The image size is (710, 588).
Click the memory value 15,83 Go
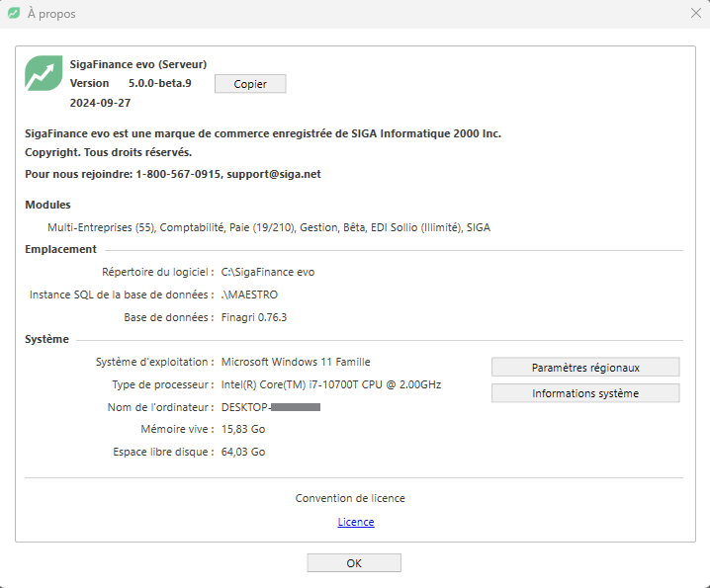pos(243,429)
